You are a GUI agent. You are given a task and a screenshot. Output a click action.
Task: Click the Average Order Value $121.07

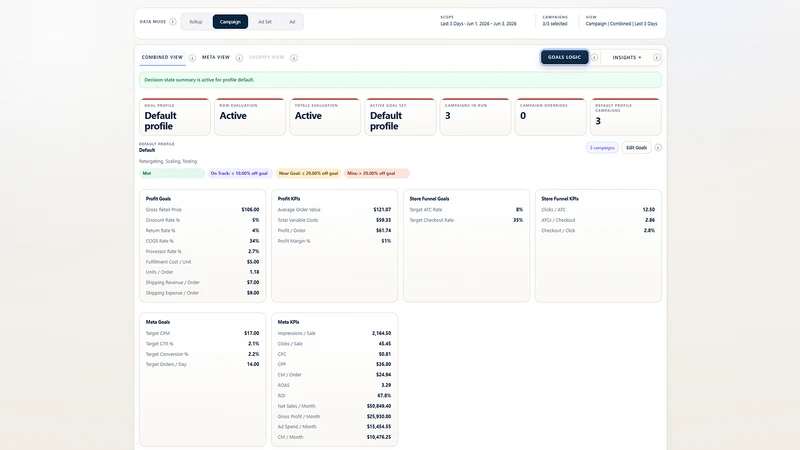tap(382, 210)
